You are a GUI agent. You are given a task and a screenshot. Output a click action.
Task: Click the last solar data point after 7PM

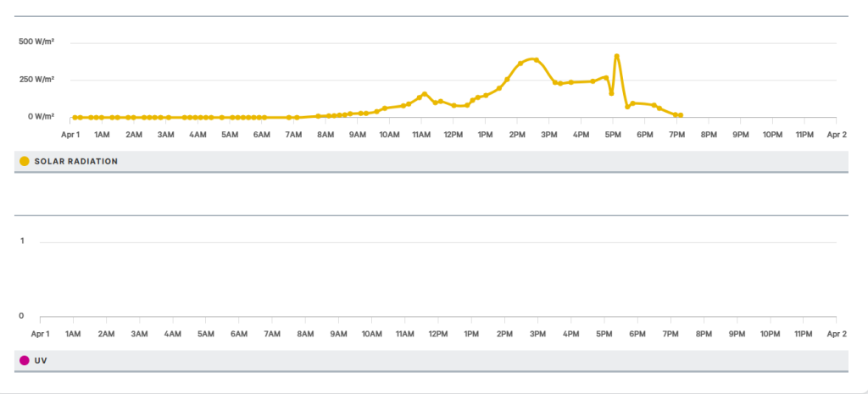point(681,115)
